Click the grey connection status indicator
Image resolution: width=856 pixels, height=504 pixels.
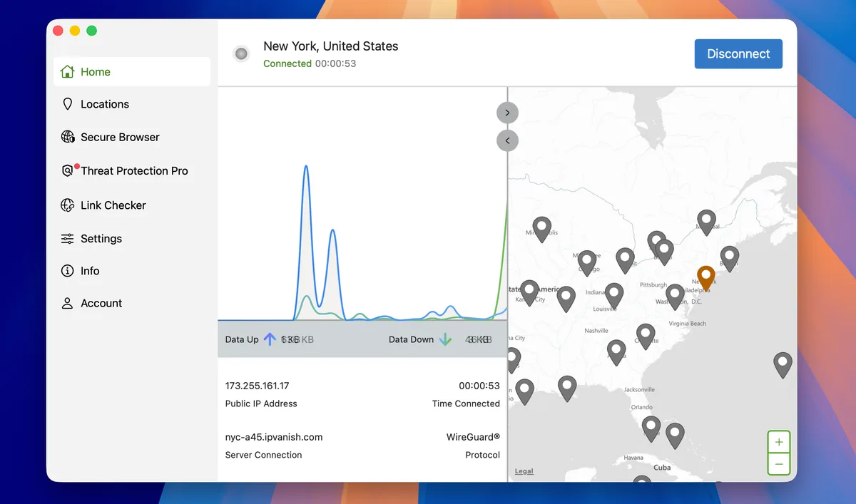click(241, 53)
